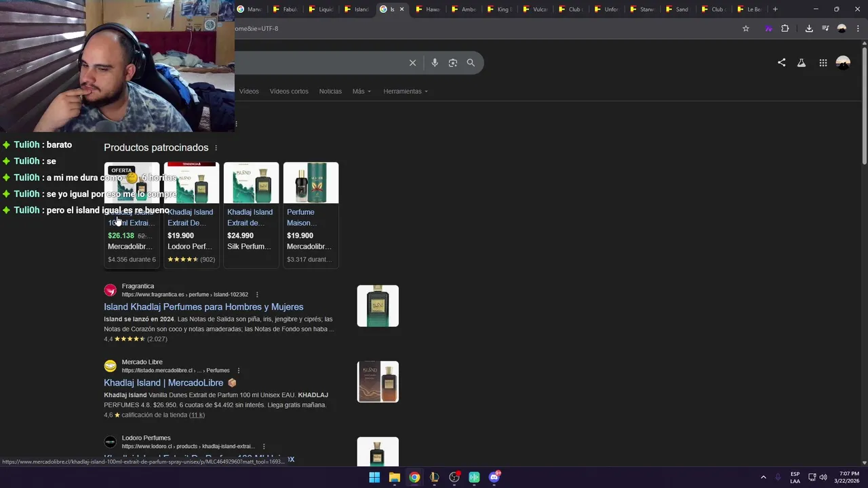Switch to the Marv browser tab
Viewport: 868px width, 488px height.
coord(251,9)
